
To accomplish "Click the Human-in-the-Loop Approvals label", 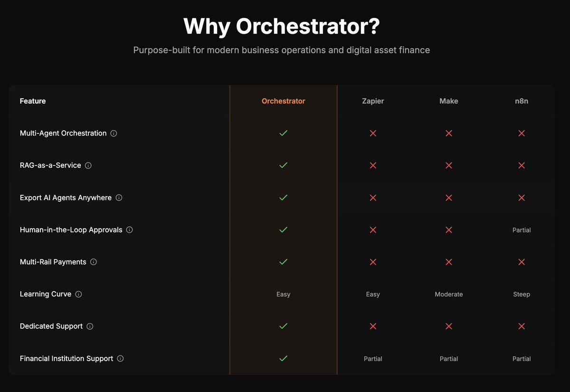I will (x=71, y=230).
